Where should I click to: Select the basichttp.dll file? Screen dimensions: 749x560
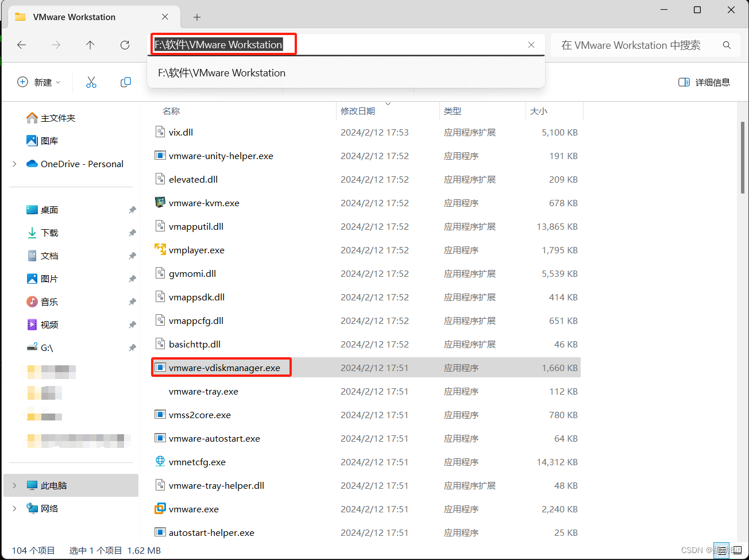pyautogui.click(x=194, y=344)
